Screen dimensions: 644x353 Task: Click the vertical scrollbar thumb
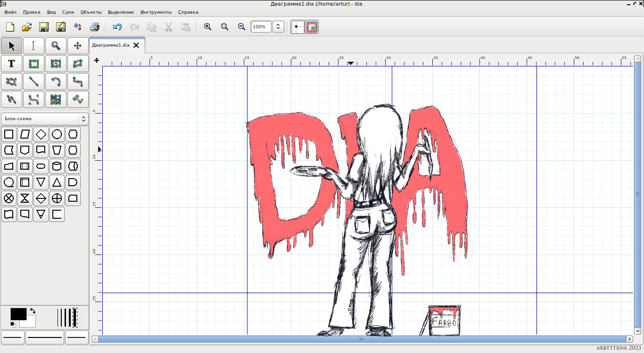point(638,194)
